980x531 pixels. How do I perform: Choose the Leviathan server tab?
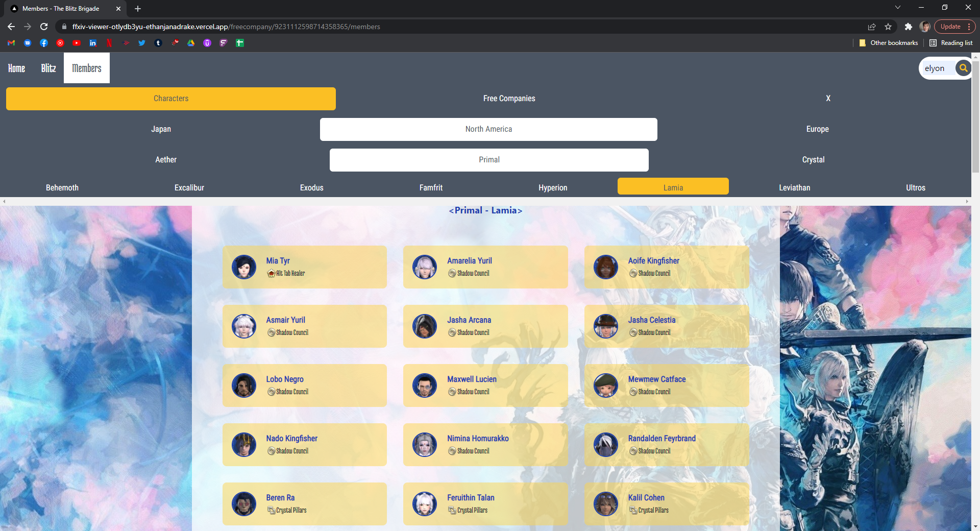pos(794,187)
